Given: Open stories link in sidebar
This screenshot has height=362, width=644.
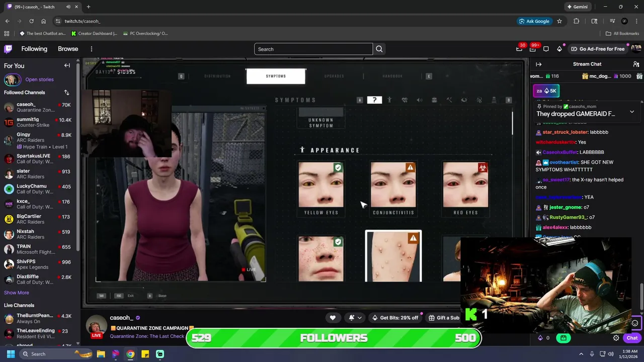Looking at the screenshot, I should [39, 79].
